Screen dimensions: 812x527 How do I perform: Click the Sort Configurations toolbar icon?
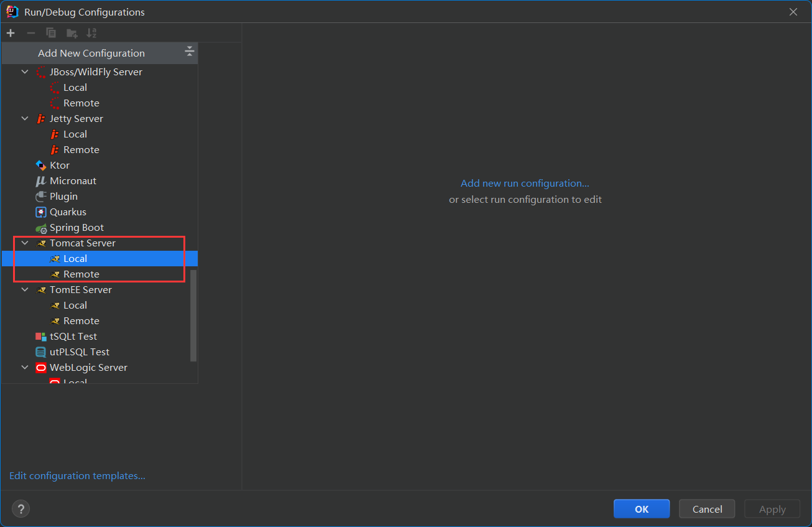tap(91, 33)
